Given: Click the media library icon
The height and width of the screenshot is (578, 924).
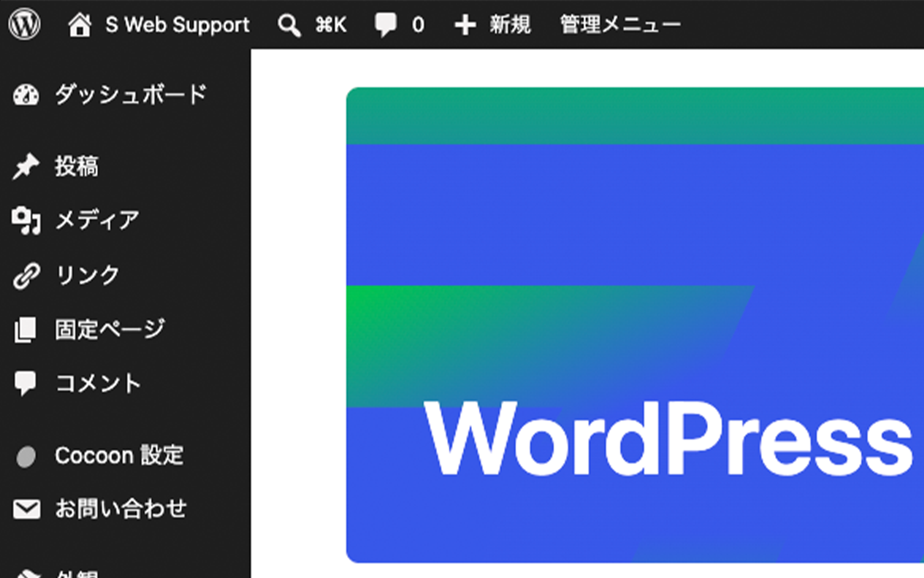Looking at the screenshot, I should tap(26, 220).
